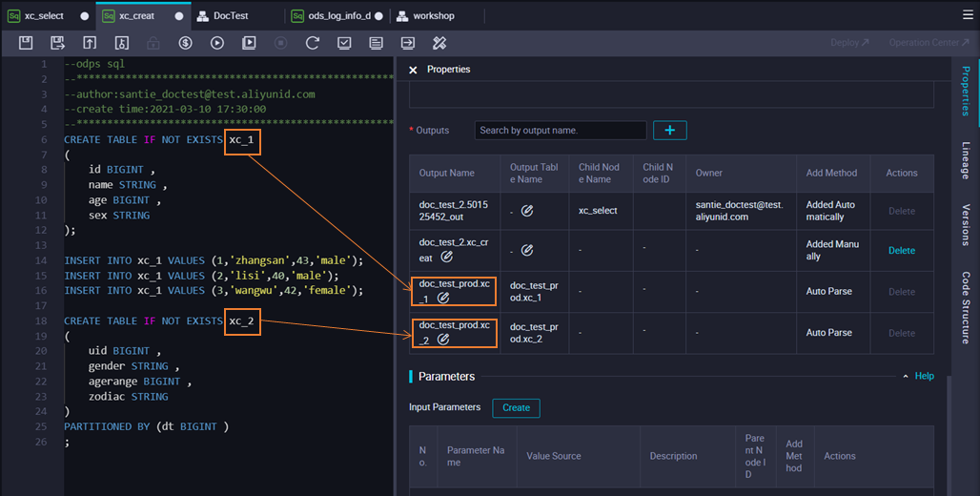980x496 pixels.
Task: Edit output name doc_test_2.xc_creat pencil icon
Action: click(x=446, y=257)
